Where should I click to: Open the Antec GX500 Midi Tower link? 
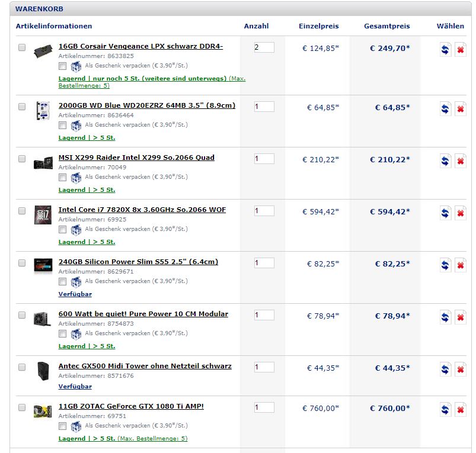145,367
